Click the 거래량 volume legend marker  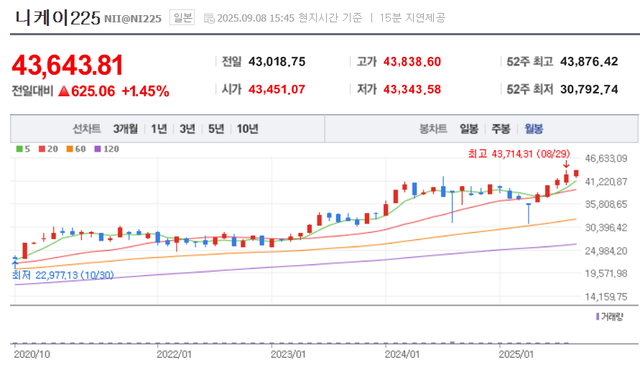coord(598,317)
